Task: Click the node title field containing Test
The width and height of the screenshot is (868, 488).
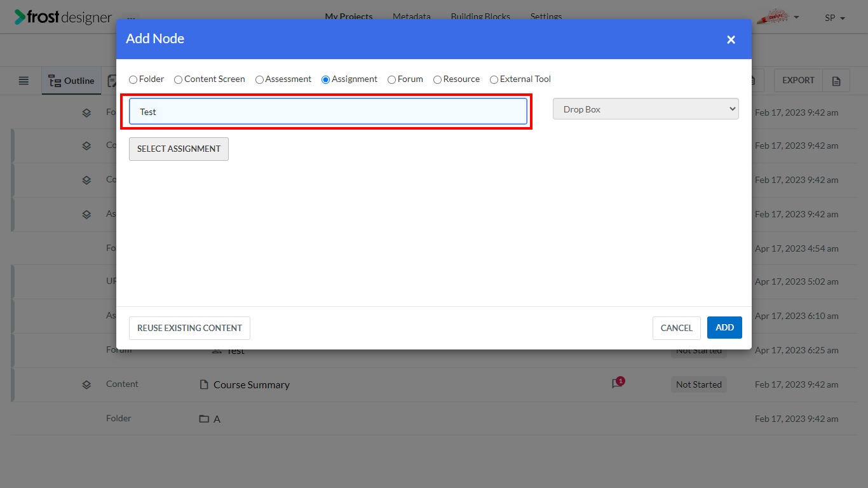Action: [x=328, y=111]
